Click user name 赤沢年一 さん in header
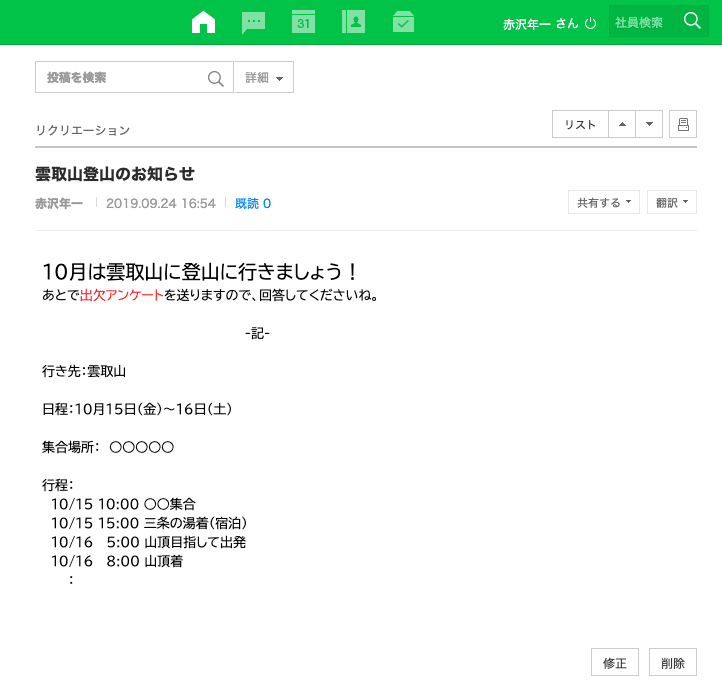The height and width of the screenshot is (690, 722). point(540,23)
